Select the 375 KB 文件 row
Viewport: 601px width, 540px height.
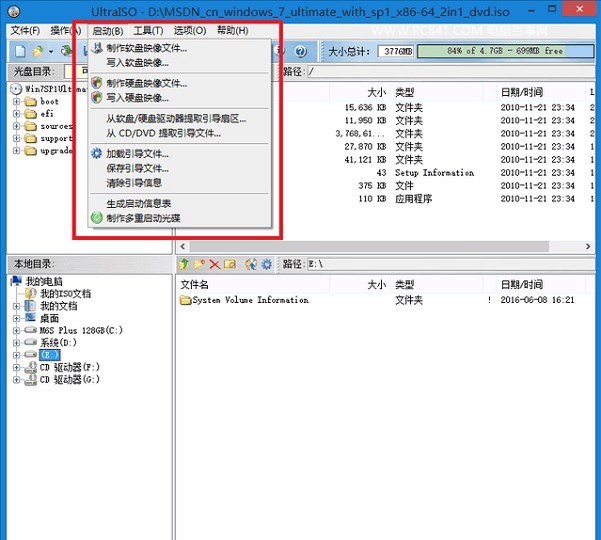(x=385, y=186)
